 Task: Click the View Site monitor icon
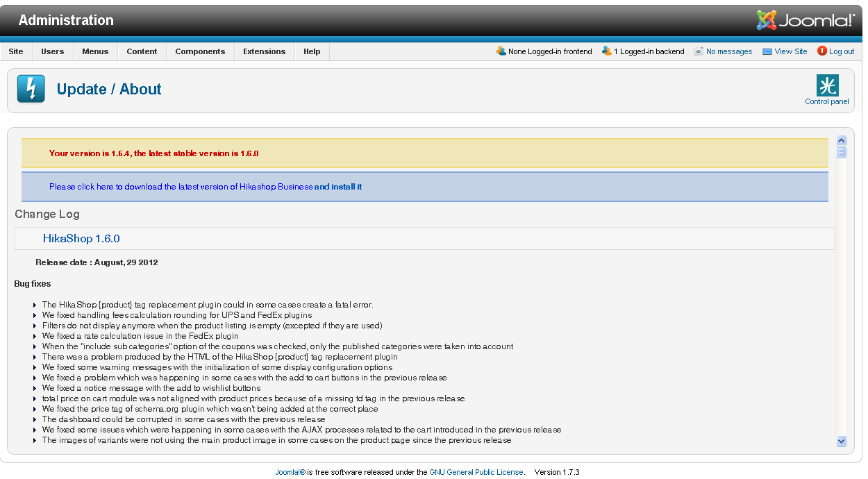[x=767, y=51]
